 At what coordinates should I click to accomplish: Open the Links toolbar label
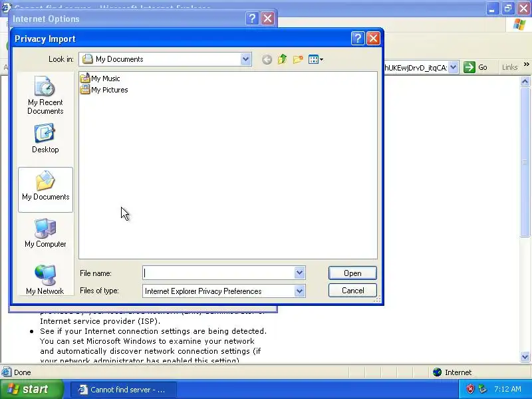(509, 67)
